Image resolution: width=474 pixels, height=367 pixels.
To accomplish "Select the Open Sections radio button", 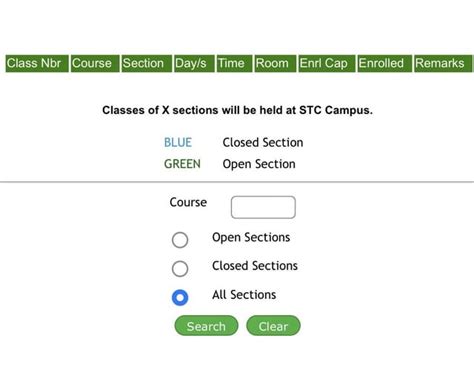I will (180, 240).
